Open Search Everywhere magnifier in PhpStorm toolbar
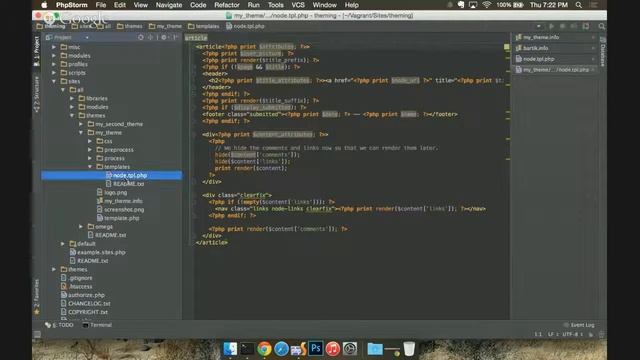This screenshot has height=360, width=640. tap(602, 26)
